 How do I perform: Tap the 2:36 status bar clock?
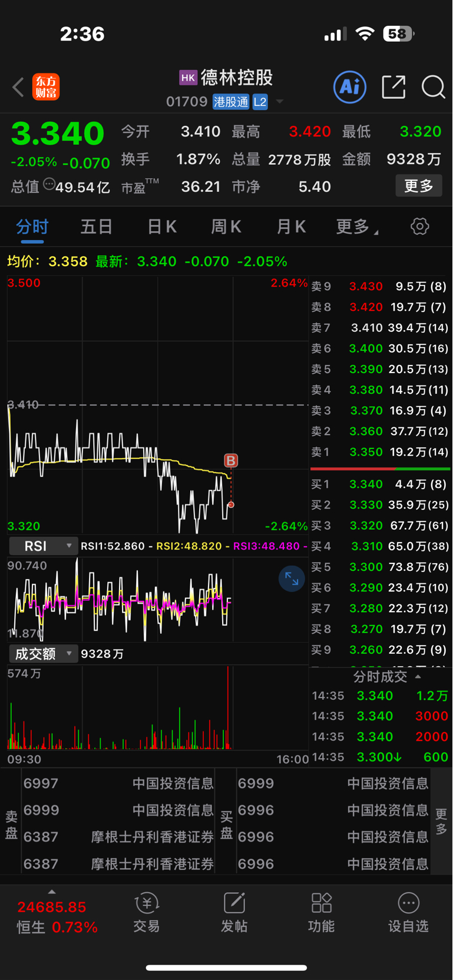click(x=82, y=34)
